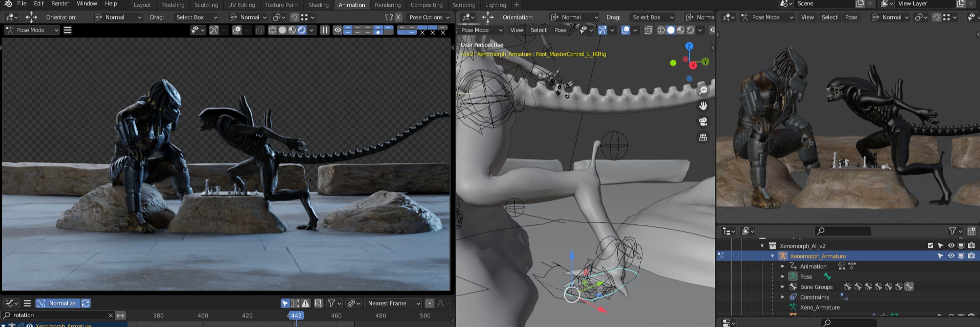Expand Constraints in outliner
Image resolution: width=980 pixels, height=327 pixels.
pyautogui.click(x=783, y=297)
